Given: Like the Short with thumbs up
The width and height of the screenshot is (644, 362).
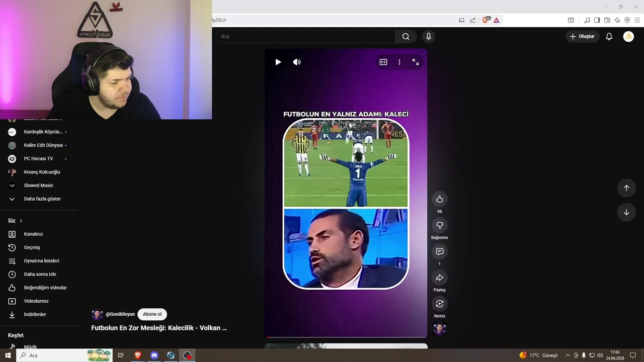Looking at the screenshot, I should tap(439, 199).
